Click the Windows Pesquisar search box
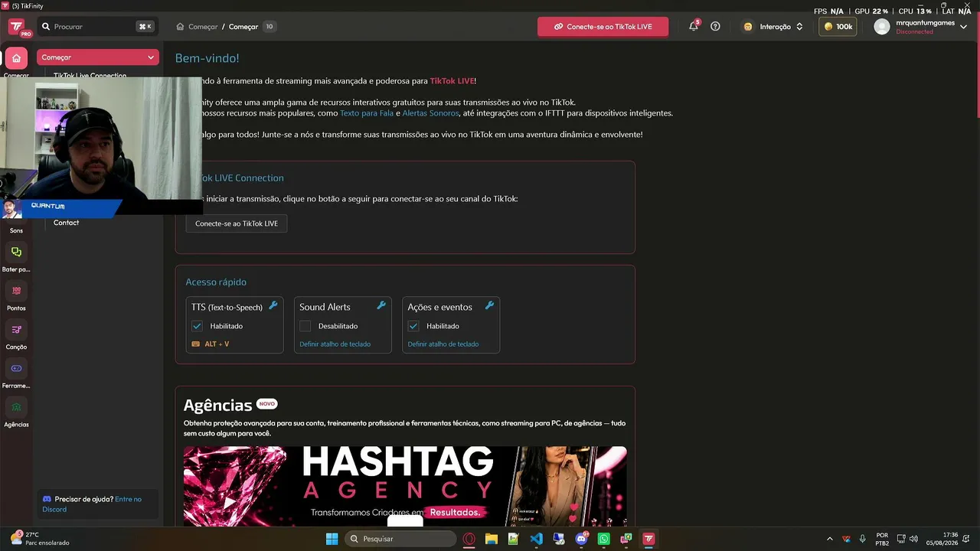The height and width of the screenshot is (551, 980). click(399, 539)
